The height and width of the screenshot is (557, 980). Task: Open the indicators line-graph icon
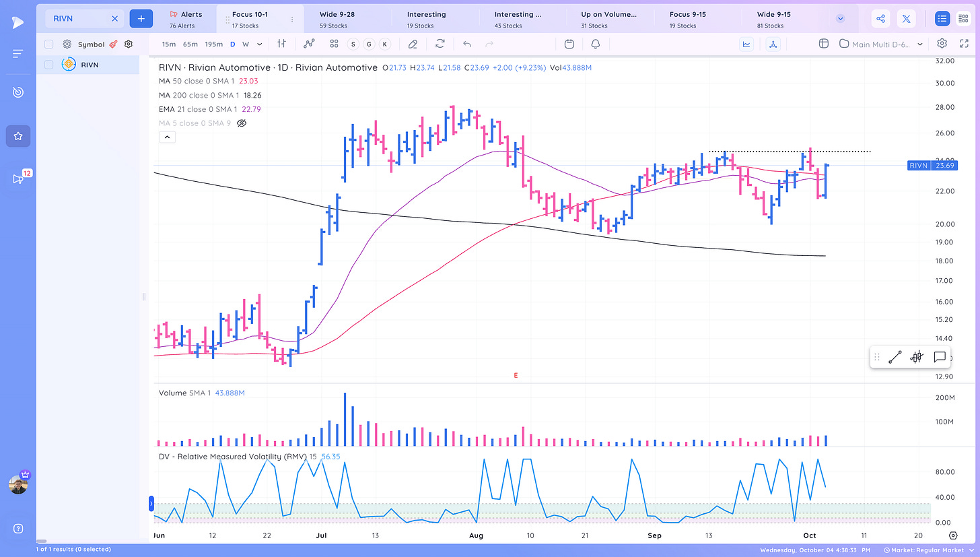(x=309, y=44)
